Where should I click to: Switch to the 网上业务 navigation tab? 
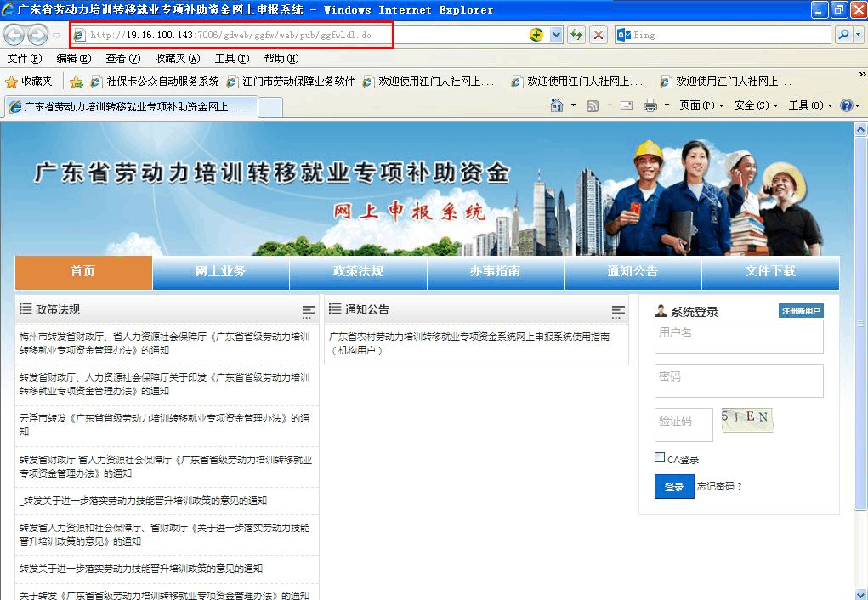220,272
